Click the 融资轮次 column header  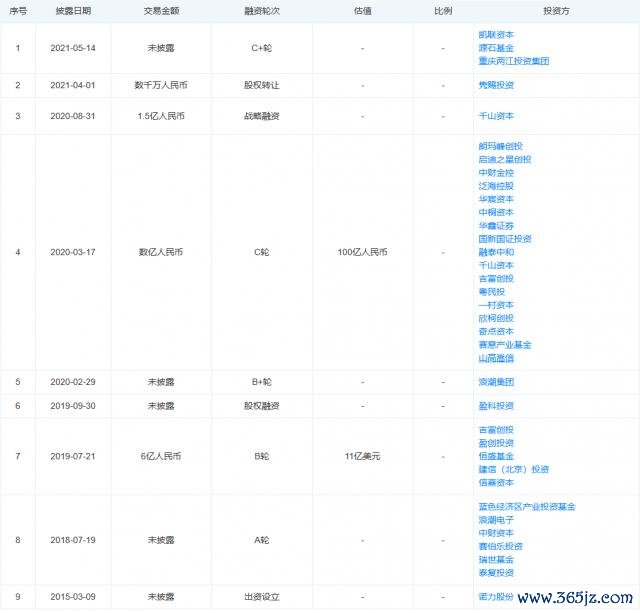click(262, 11)
